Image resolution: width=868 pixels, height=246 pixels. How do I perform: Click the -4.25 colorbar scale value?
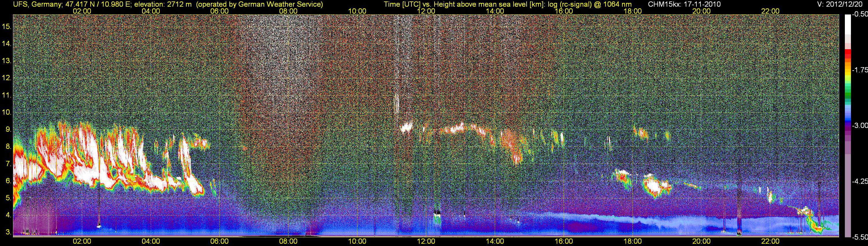860,181
